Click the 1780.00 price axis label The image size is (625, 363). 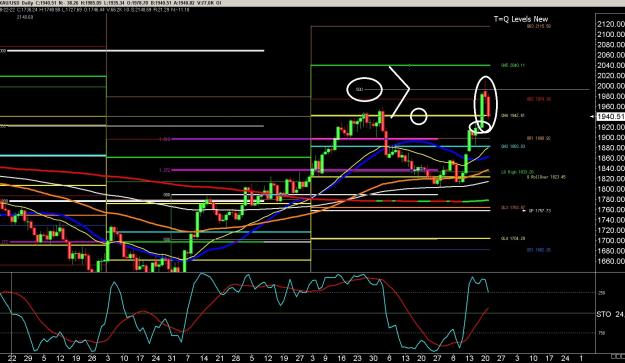611,199
